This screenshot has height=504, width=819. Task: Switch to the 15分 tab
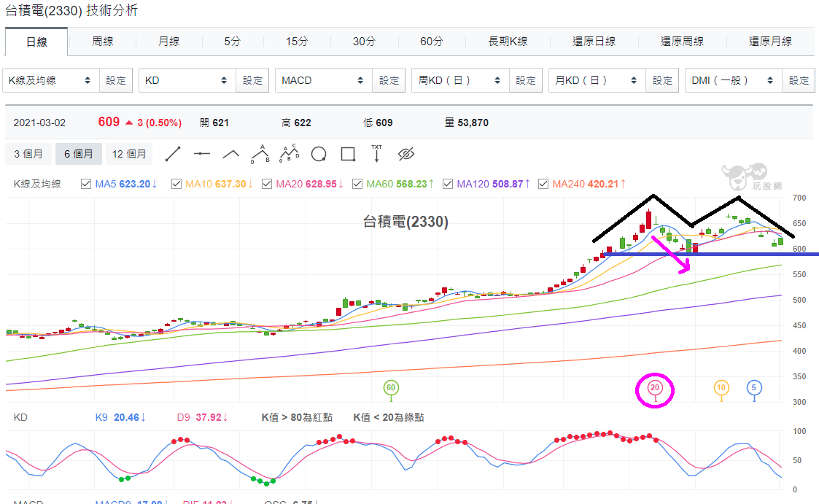[297, 42]
